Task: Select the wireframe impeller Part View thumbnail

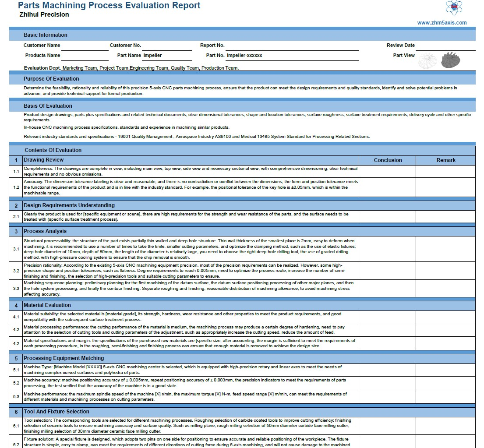Action: (x=428, y=60)
